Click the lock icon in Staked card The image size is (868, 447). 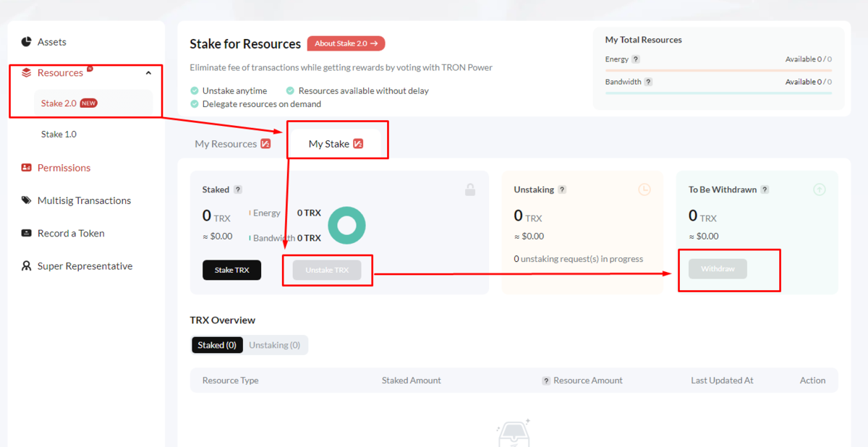[x=470, y=190]
